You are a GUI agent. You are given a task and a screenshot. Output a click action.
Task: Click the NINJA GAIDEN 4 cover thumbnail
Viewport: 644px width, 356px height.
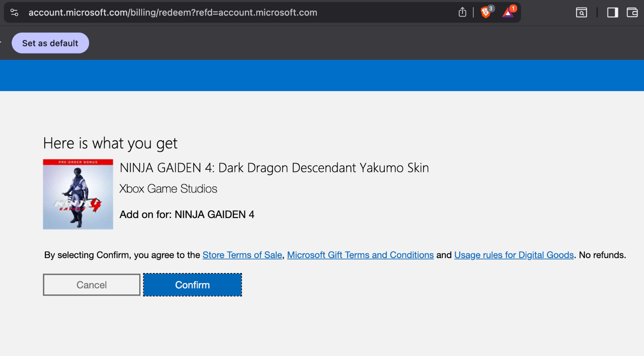(x=78, y=194)
